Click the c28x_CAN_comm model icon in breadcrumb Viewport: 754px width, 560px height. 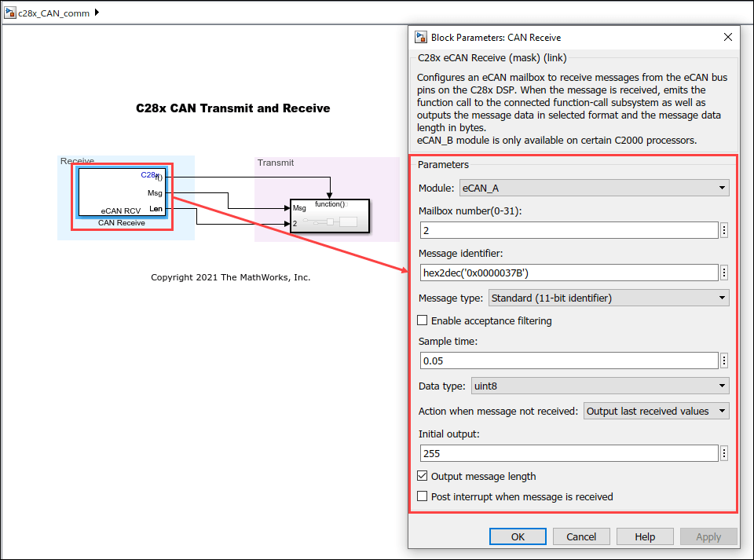coord(10,13)
